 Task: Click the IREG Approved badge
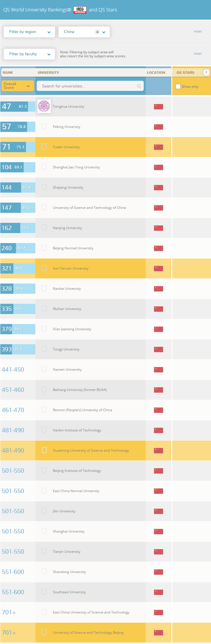80,10
